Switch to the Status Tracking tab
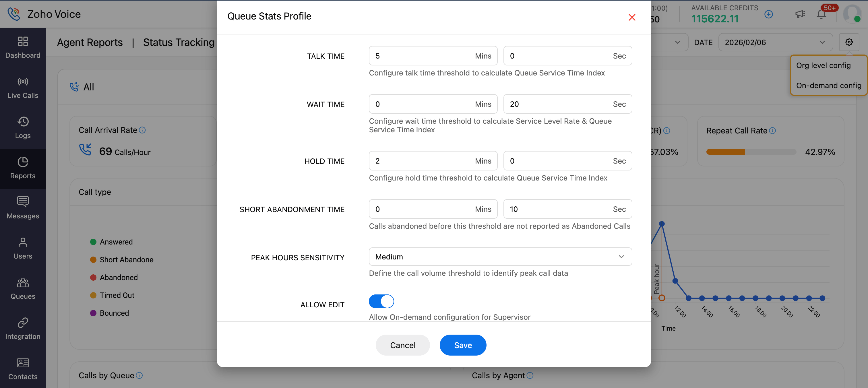 (179, 42)
